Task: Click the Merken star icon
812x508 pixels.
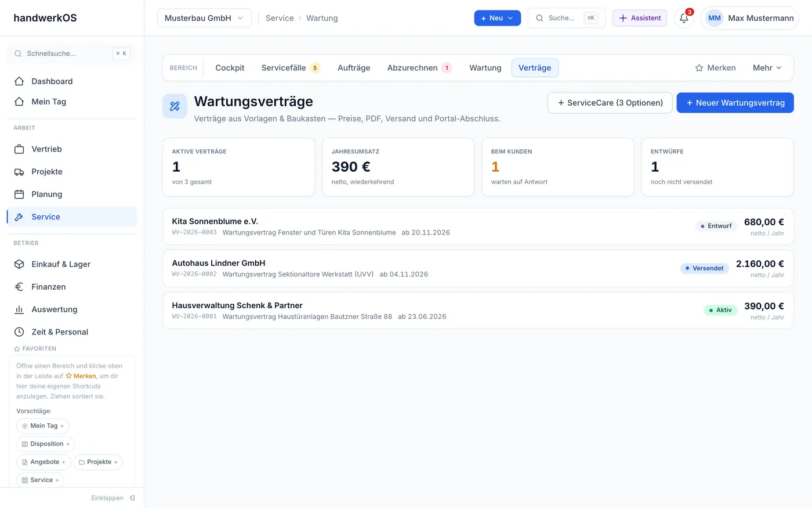Action: 699,68
